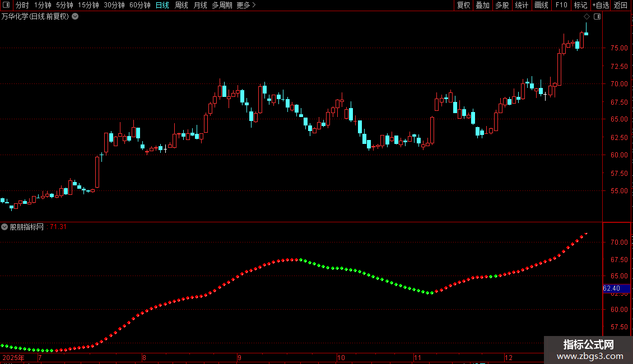The height and width of the screenshot is (364, 633).
Task: Select the 15分钟 period tab
Action: pyautogui.click(x=89, y=5)
